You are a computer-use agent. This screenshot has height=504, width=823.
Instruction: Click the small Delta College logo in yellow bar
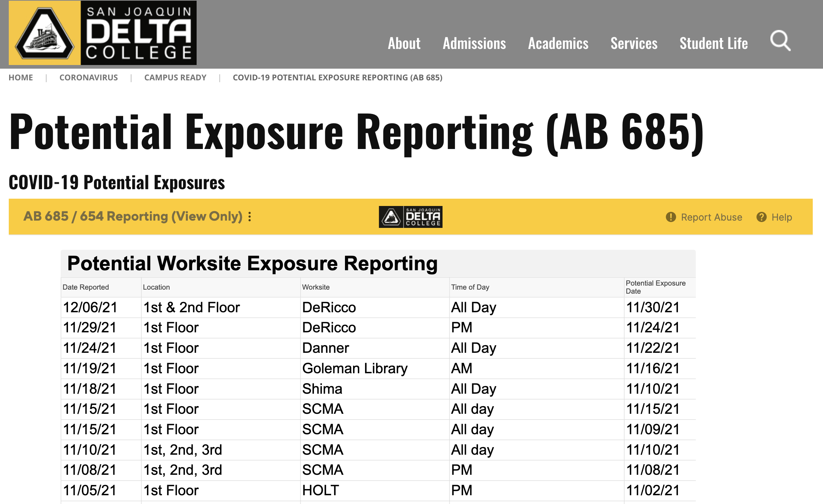(411, 217)
